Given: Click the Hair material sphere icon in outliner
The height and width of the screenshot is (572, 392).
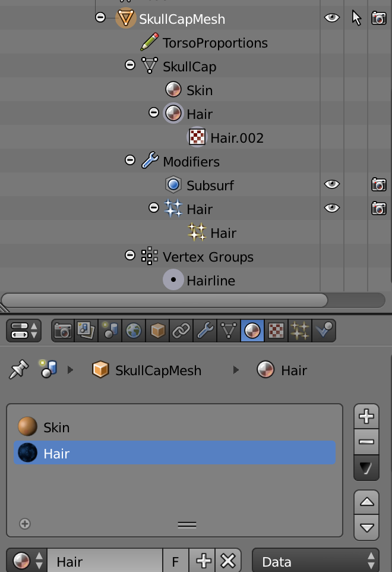Looking at the screenshot, I should click(173, 113).
